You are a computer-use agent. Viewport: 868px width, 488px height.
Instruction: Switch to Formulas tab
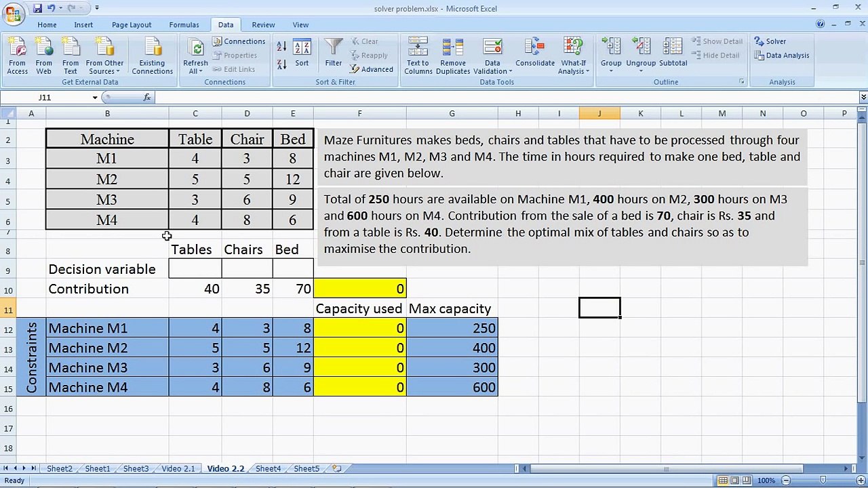184,24
